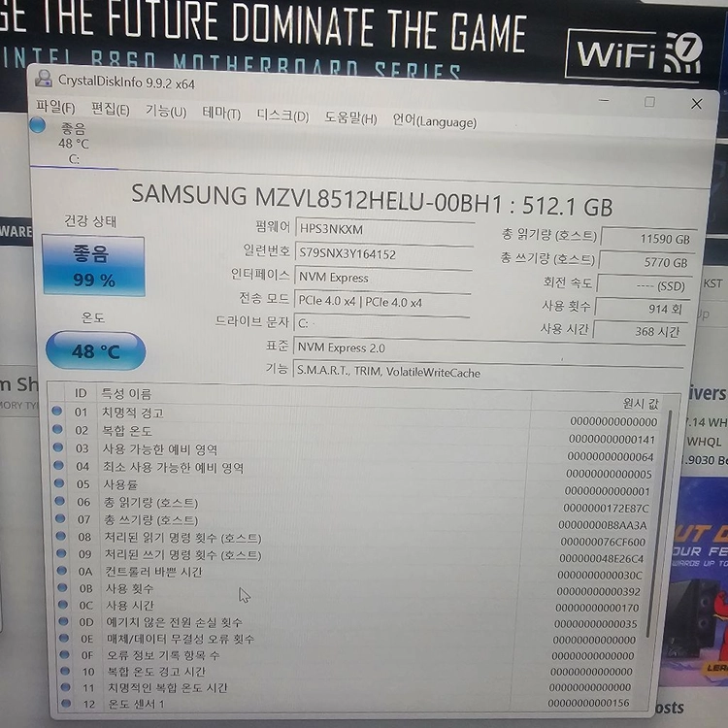Click the blue status dot of row 12

(66, 703)
